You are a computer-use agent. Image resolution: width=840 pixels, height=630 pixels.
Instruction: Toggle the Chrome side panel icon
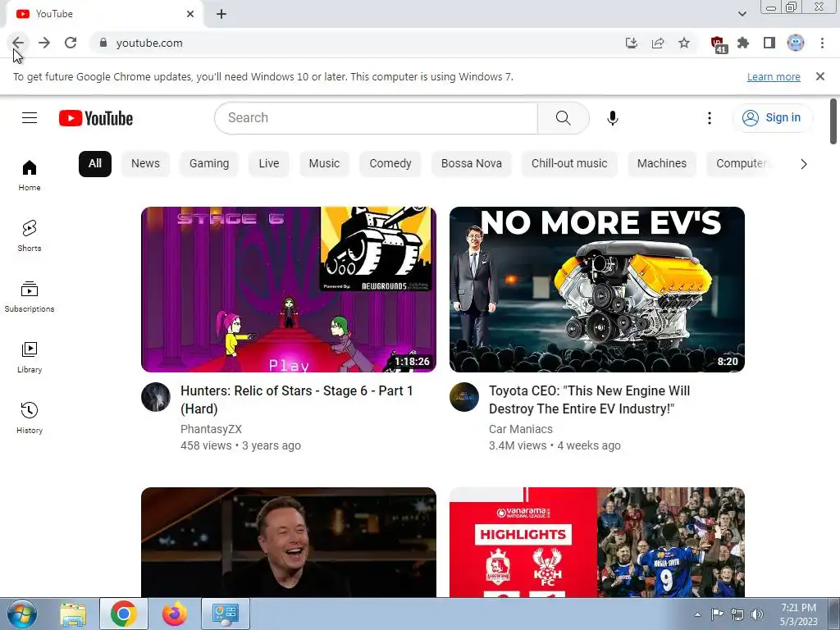[x=769, y=43]
